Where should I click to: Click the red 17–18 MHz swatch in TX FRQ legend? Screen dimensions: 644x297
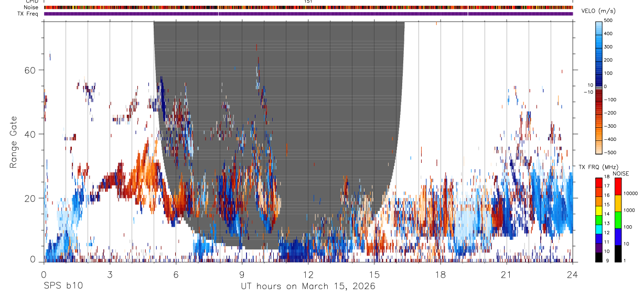[599, 182]
